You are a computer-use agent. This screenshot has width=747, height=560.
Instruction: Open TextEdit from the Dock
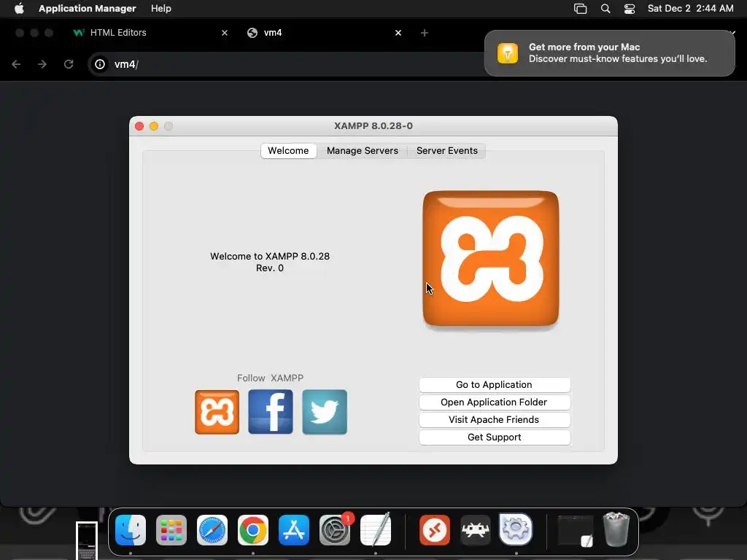tap(376, 530)
